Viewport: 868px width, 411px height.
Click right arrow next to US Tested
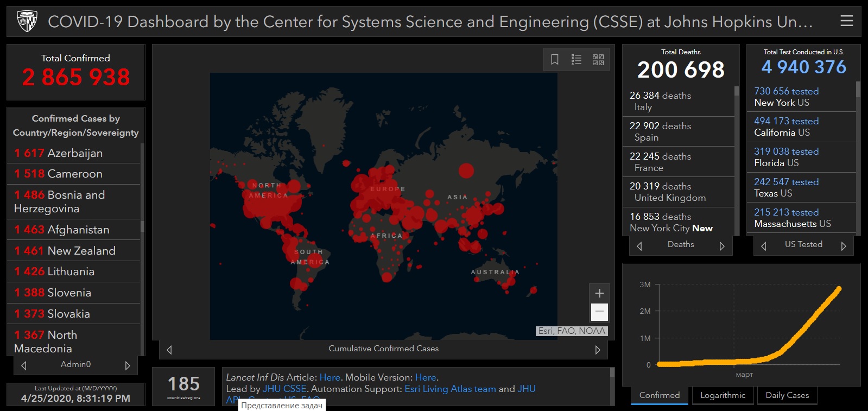[x=844, y=246]
